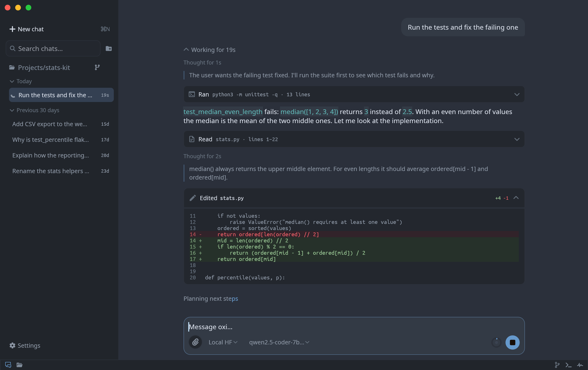Click the search magnifier icon
The width and height of the screenshot is (588, 370).
point(12,49)
